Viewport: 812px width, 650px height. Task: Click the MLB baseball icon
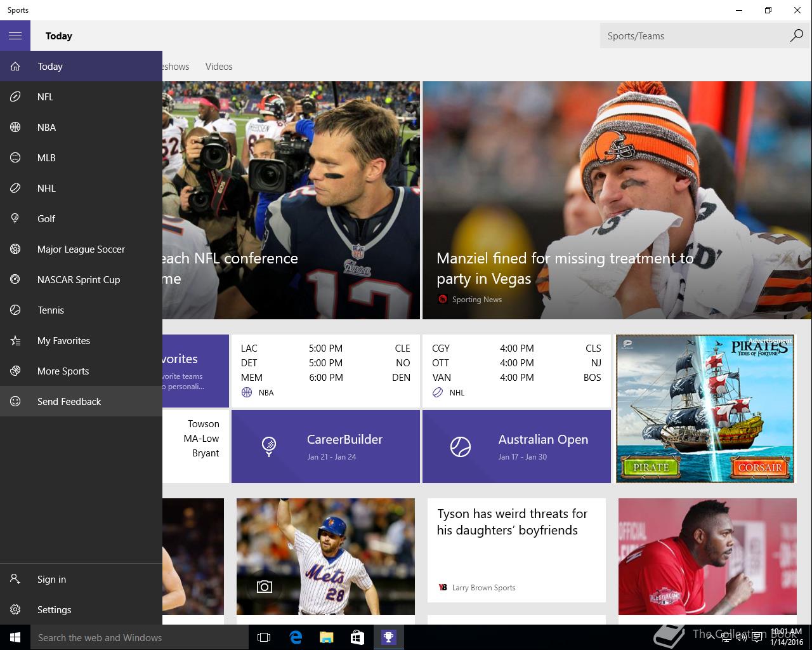point(15,157)
